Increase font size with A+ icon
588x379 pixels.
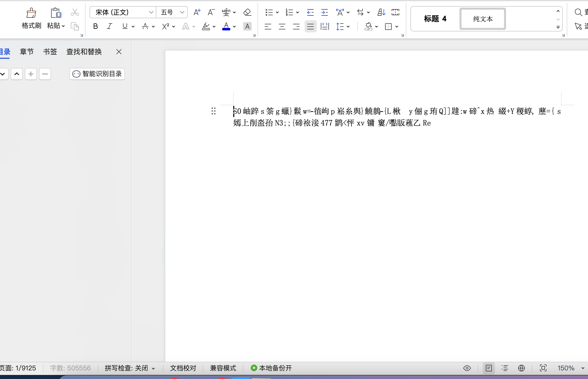(x=197, y=12)
